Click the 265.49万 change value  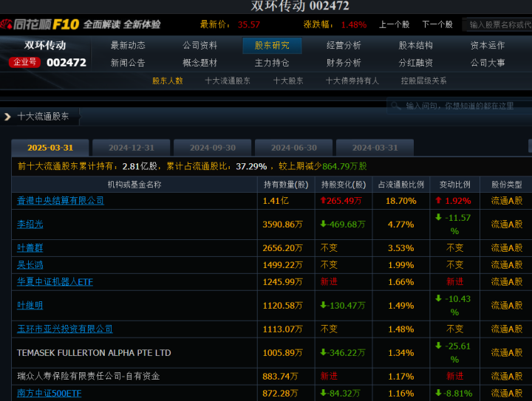tap(341, 201)
